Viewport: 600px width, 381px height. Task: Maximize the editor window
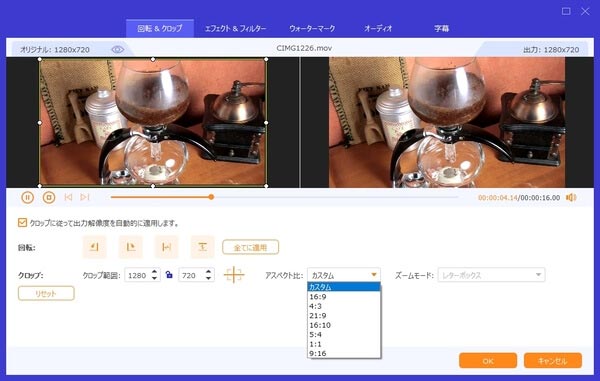pyautogui.click(x=566, y=11)
